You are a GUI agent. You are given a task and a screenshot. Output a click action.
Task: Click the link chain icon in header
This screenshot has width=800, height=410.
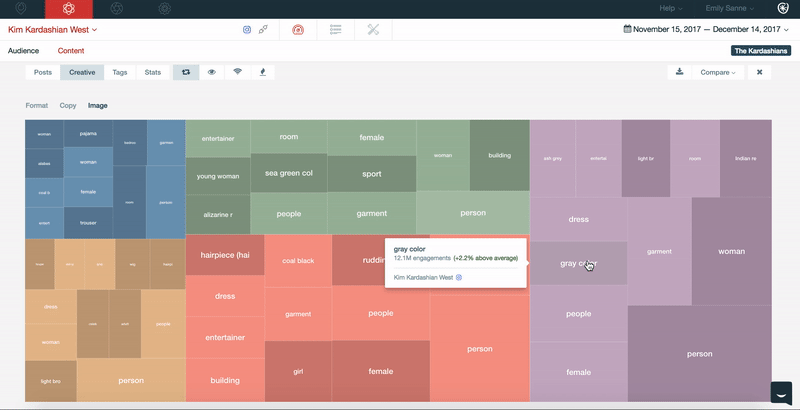263,30
